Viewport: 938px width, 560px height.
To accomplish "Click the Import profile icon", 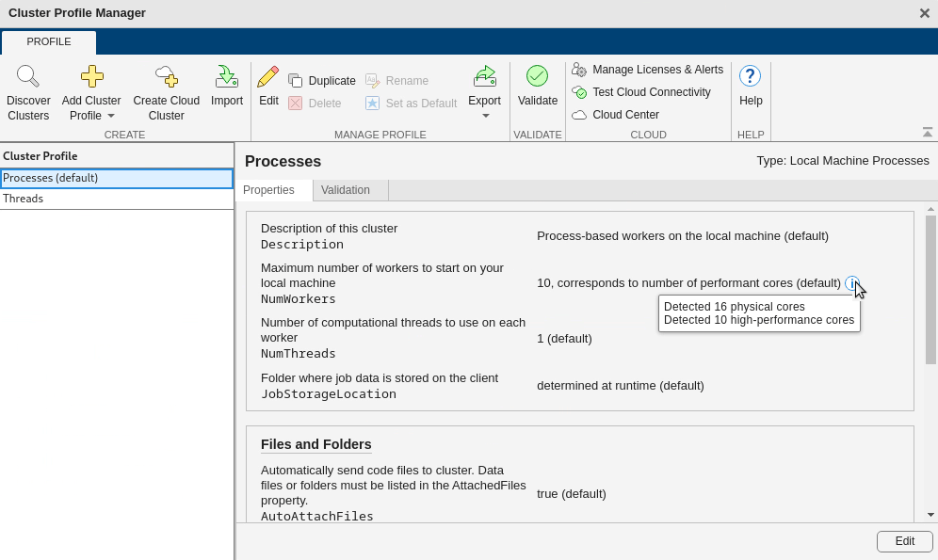I will [x=227, y=76].
